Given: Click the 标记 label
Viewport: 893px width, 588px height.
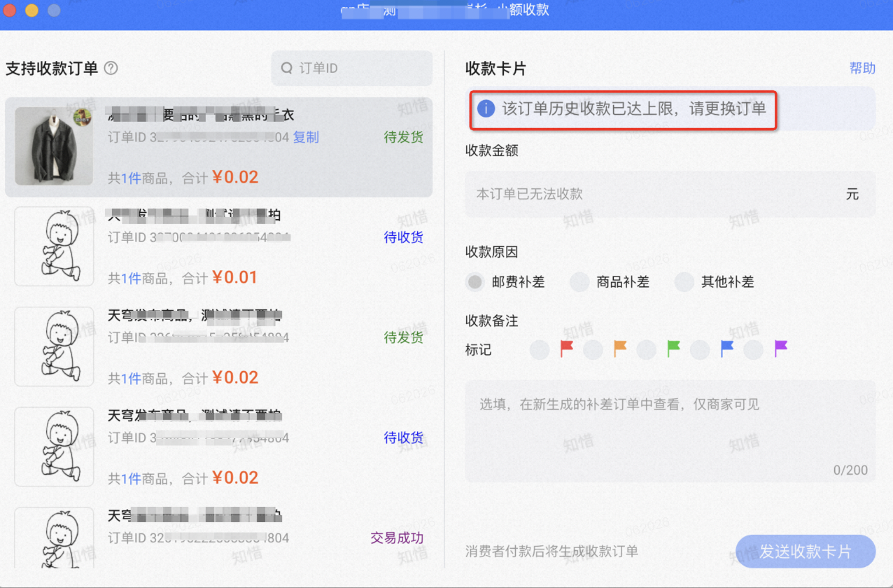Looking at the screenshot, I should coord(479,349).
